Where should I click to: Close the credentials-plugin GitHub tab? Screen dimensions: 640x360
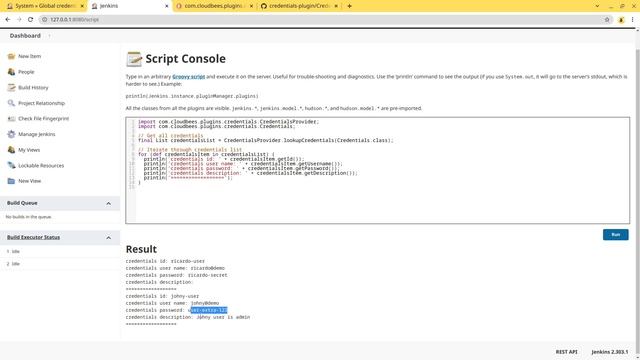[x=336, y=6]
